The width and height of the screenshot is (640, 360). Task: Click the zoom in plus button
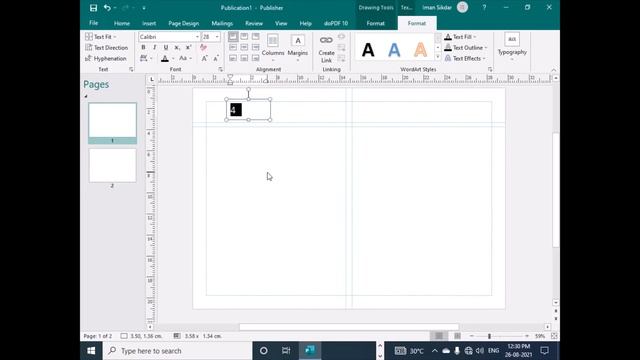(527, 336)
